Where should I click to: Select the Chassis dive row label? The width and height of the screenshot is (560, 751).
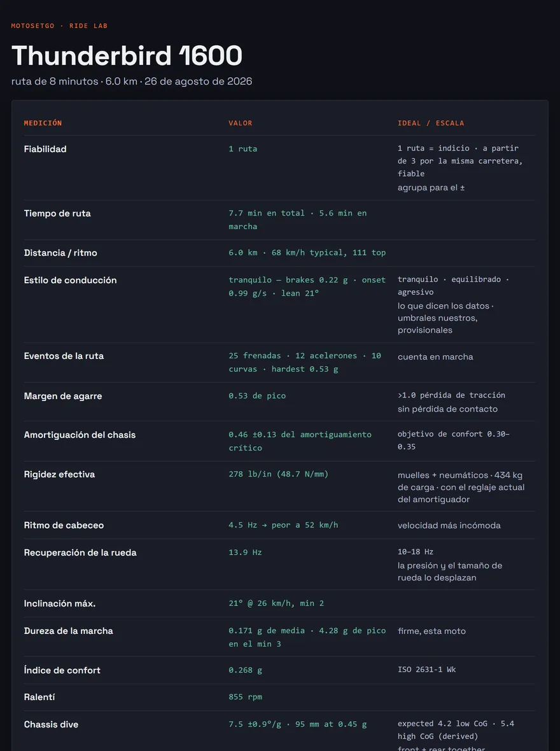tap(51, 725)
